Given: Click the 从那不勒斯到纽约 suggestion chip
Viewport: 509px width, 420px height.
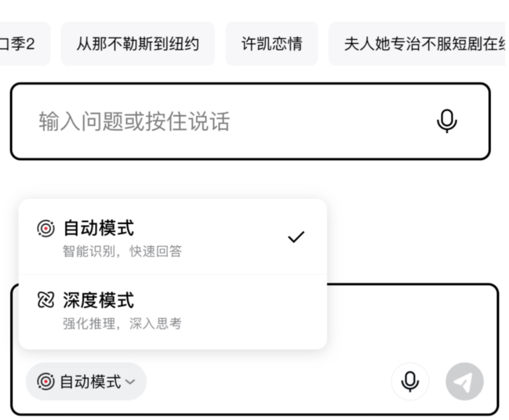Looking at the screenshot, I should [x=138, y=44].
